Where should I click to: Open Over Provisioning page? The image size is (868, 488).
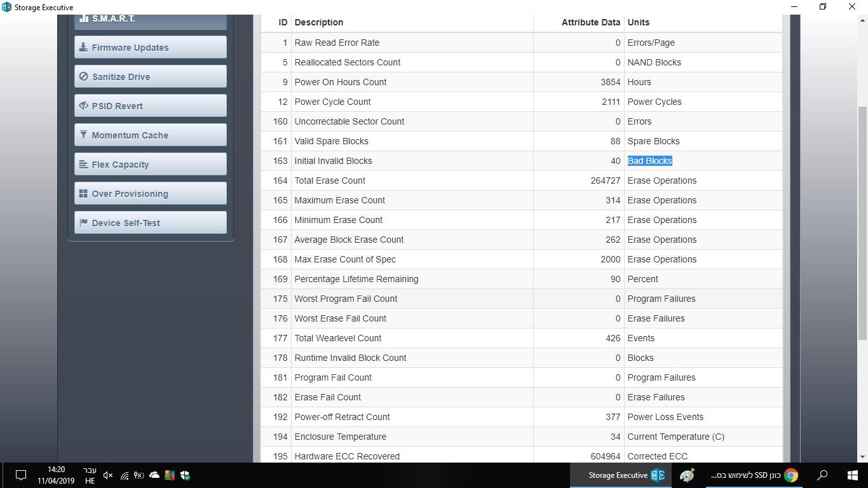(x=150, y=194)
